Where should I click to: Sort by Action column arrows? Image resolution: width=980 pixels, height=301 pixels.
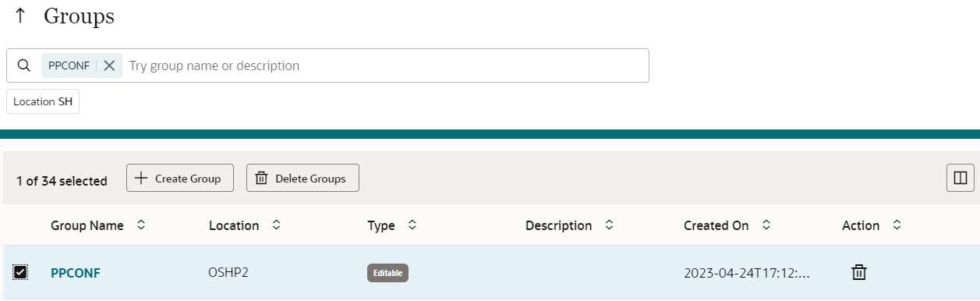[x=897, y=225]
